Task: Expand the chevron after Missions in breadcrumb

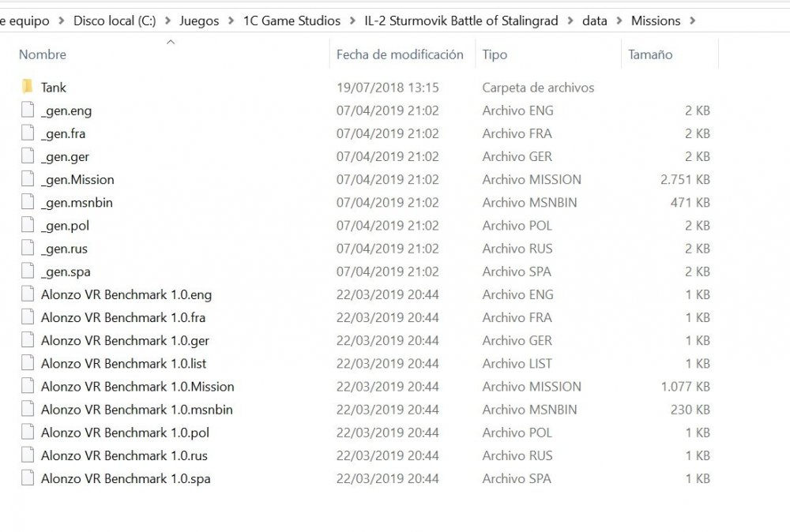Action: (693, 21)
